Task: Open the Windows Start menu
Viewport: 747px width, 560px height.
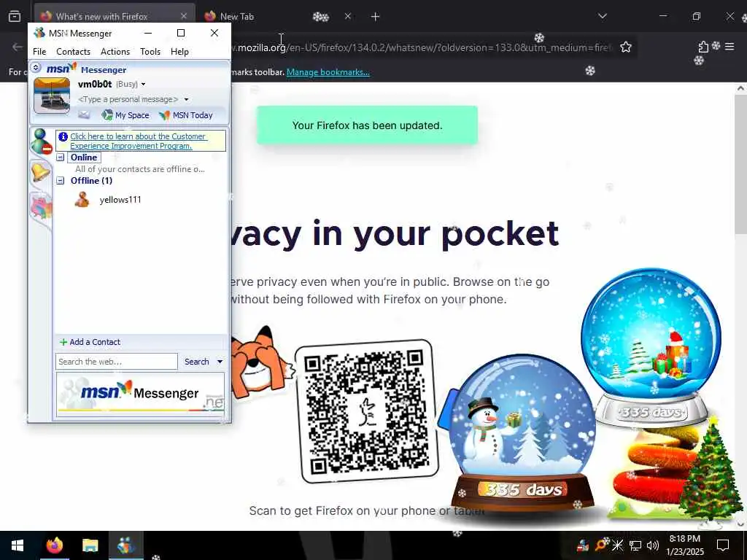Action: [18, 545]
